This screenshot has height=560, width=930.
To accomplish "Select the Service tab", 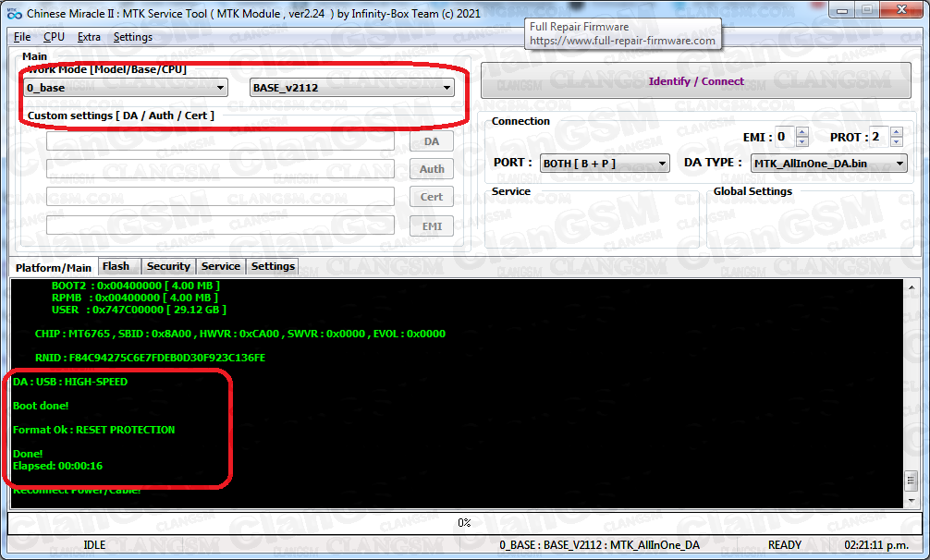I will click(221, 266).
